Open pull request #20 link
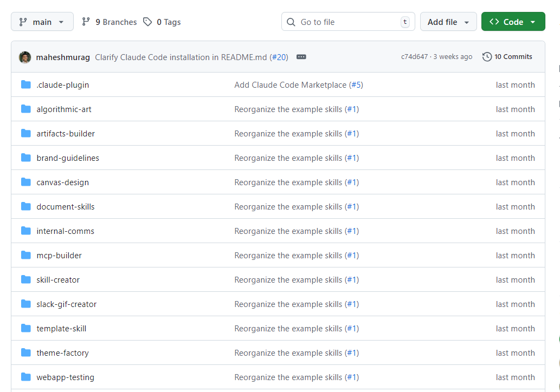This screenshot has height=392, width=560. coord(279,57)
